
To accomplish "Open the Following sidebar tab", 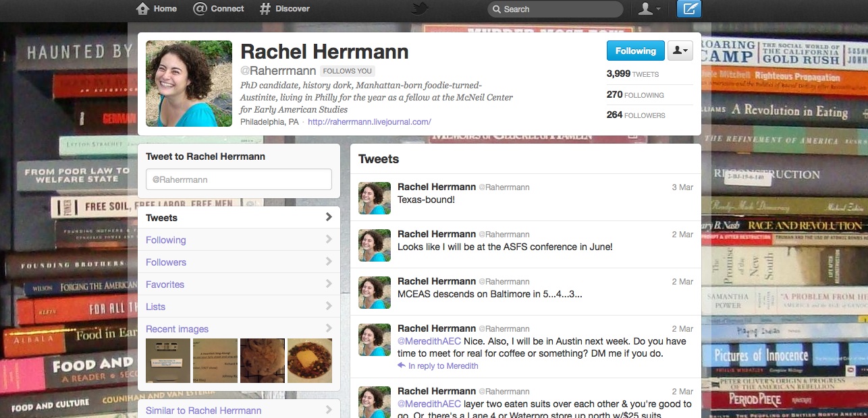I will pos(239,240).
